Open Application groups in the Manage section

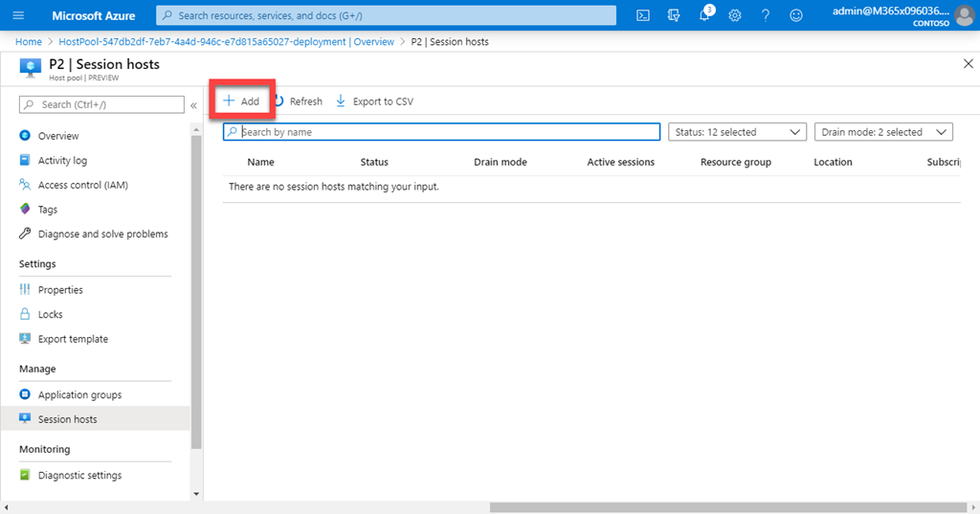click(x=79, y=394)
